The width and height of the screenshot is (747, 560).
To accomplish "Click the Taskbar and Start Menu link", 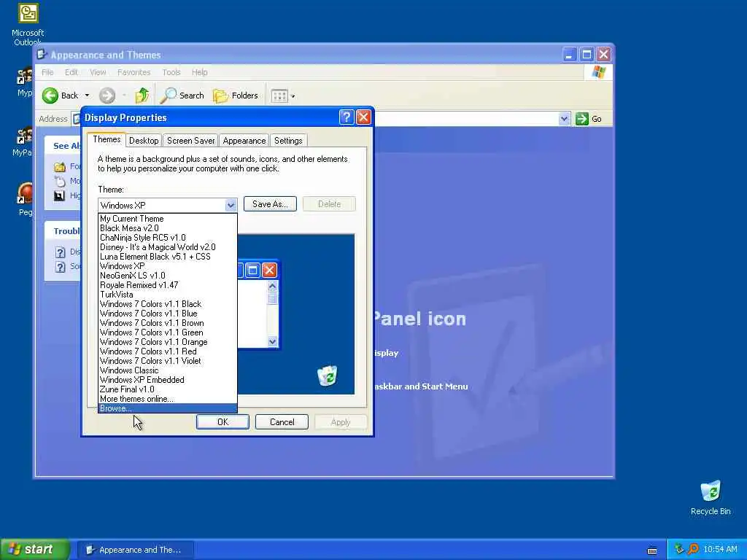I will click(421, 386).
